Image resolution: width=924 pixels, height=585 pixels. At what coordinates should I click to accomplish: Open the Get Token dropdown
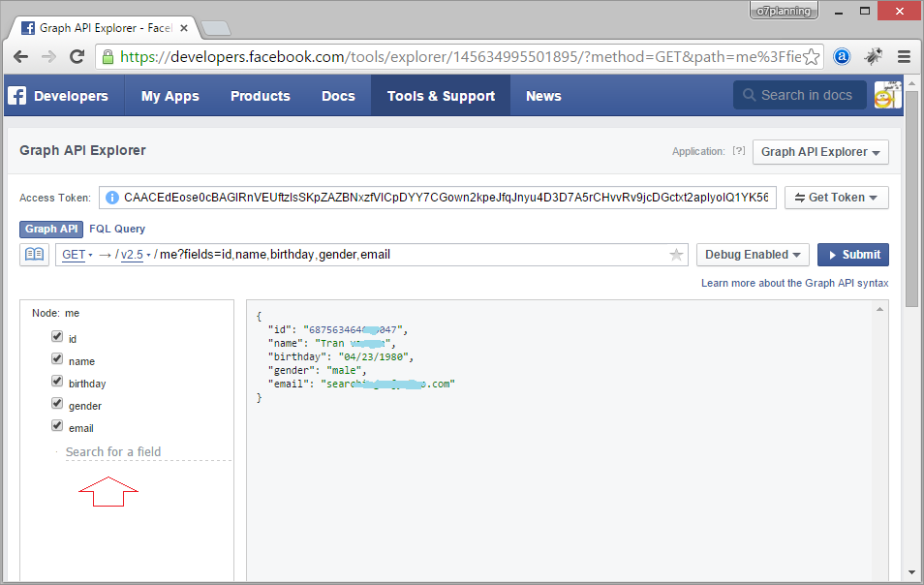coord(836,198)
